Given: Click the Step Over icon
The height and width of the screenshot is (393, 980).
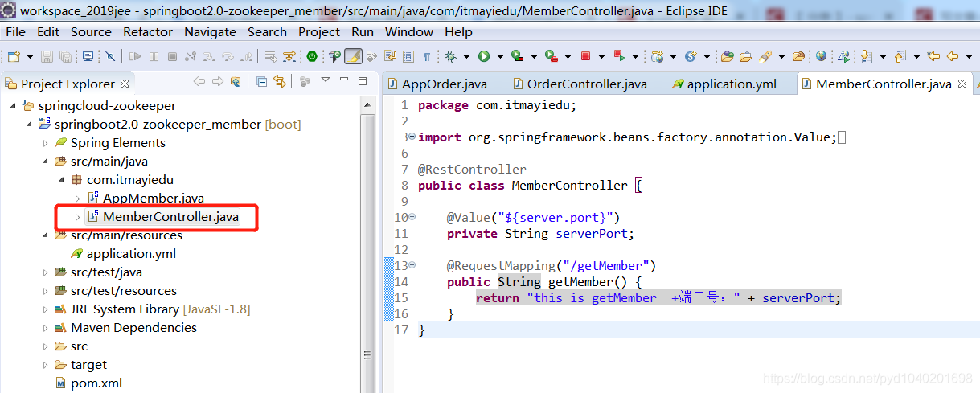Looking at the screenshot, I should point(228,56).
